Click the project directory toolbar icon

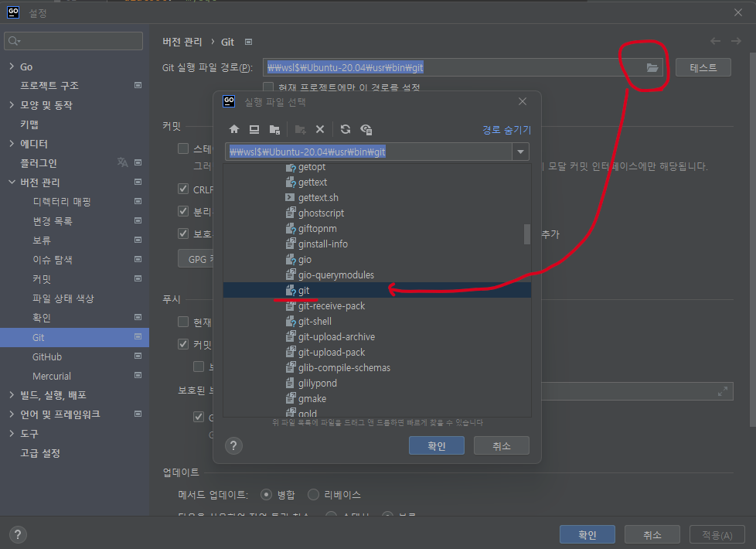point(275,129)
